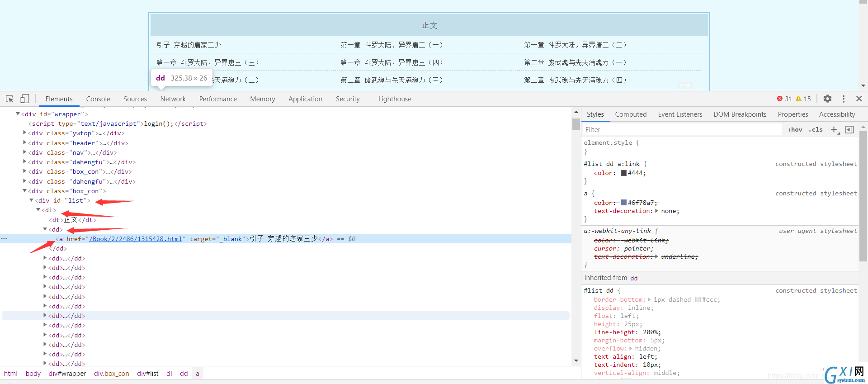Click the dd link after Inherited from
868x384 pixels.
634,278
